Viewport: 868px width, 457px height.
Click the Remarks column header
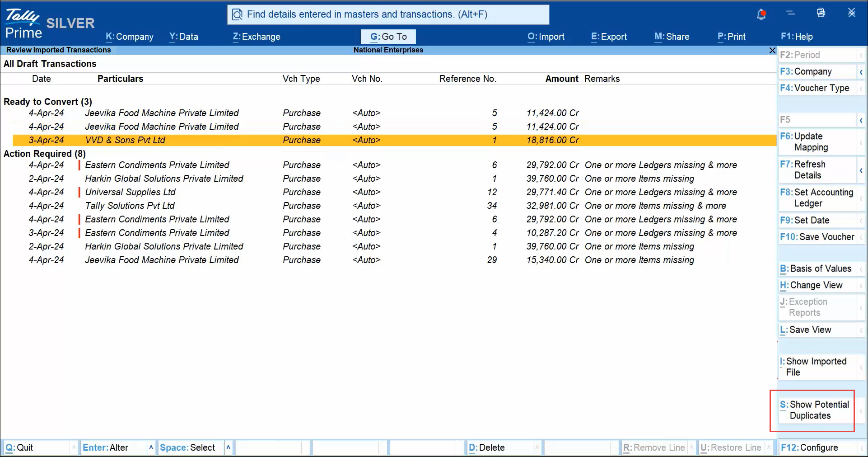(602, 79)
